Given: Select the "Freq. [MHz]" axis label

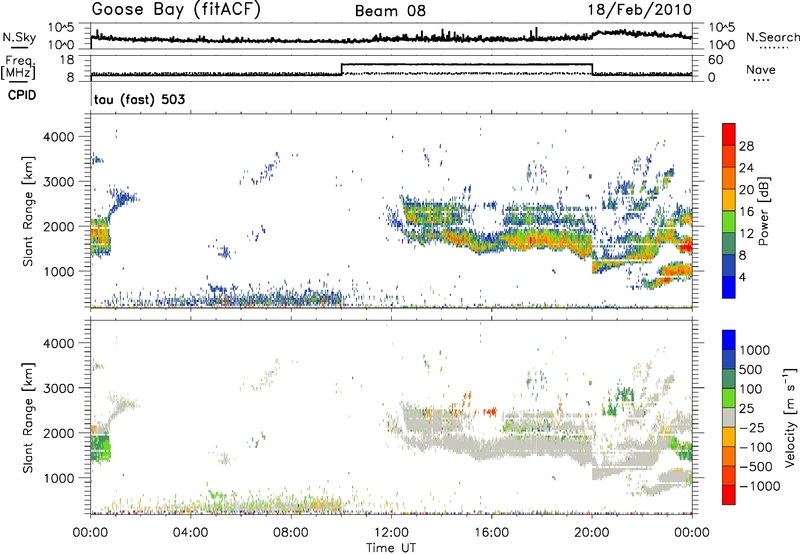Looking at the screenshot, I should pos(19,68).
